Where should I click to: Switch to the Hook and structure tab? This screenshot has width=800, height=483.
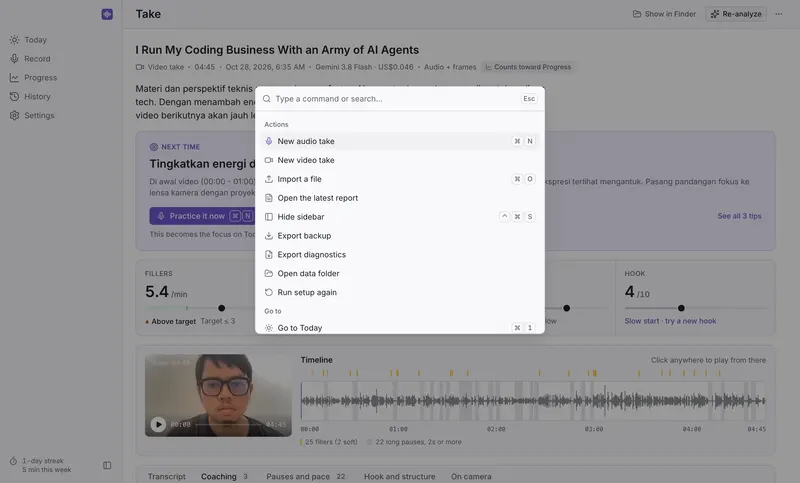399,476
